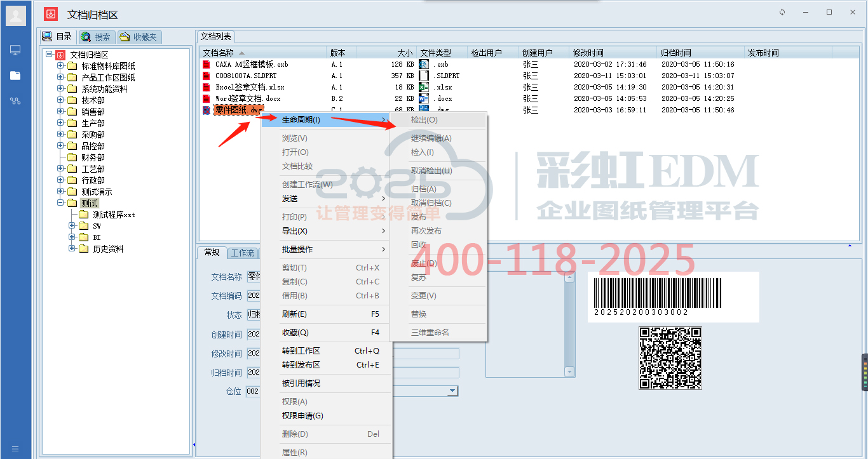Viewport: 868px width, 459px height.
Task: Click the QR code image
Action: 670,357
